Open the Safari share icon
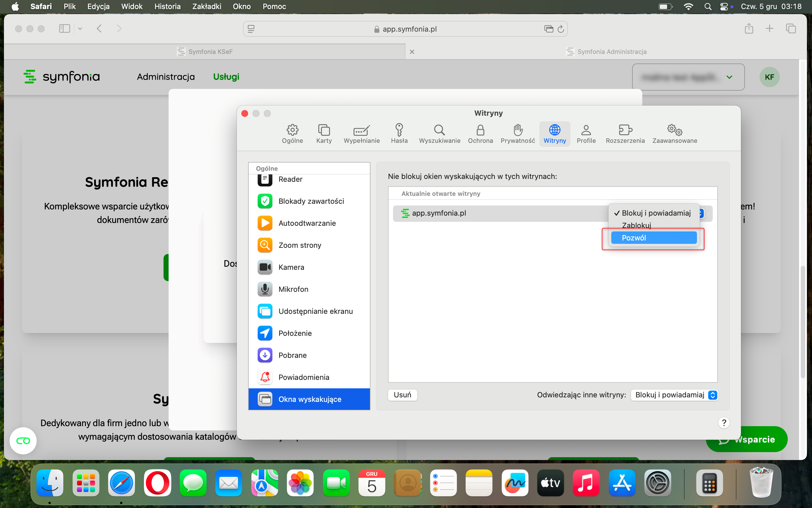The height and width of the screenshot is (508, 812). [x=749, y=29]
